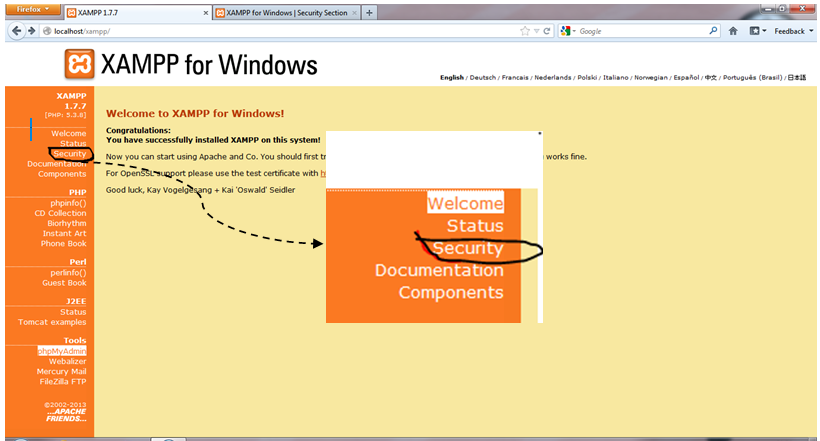Image resolution: width=820 pixels, height=441 pixels.
Task: Click the localhost/xampp address bar
Action: click(282, 31)
